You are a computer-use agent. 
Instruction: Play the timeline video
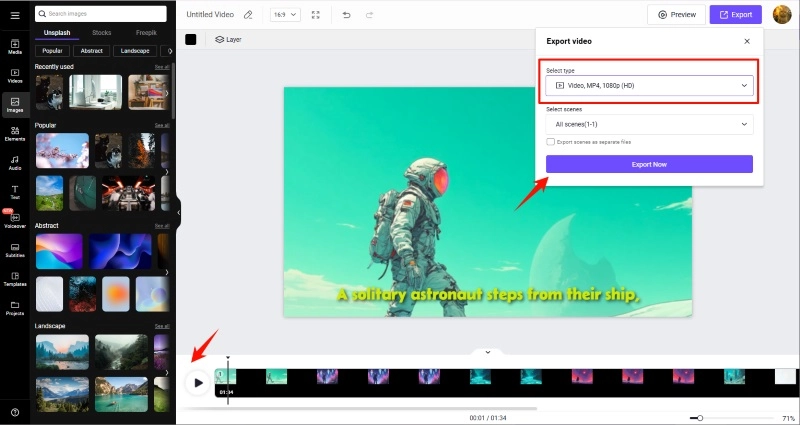[x=198, y=383]
